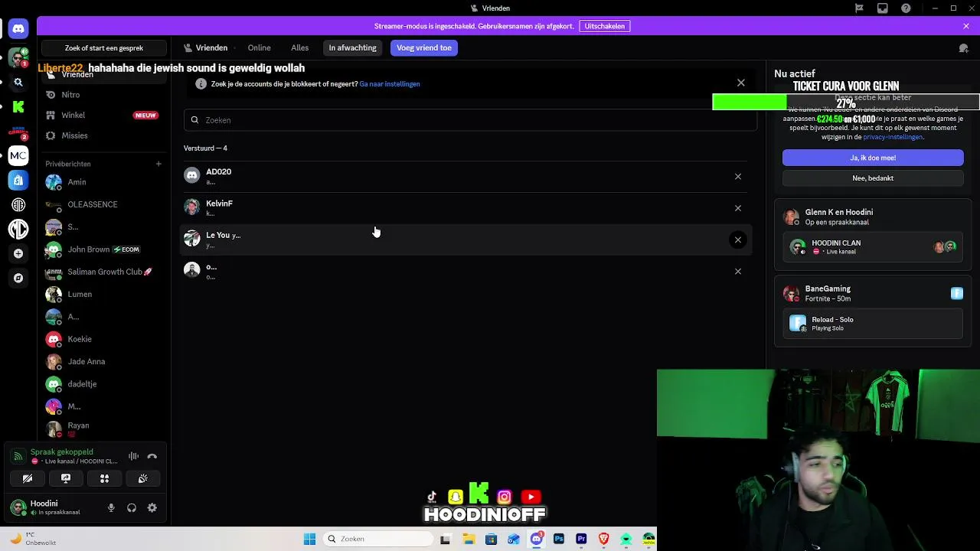Open Nitro in the sidebar
Image resolution: width=980 pixels, height=551 pixels.
(x=103, y=95)
